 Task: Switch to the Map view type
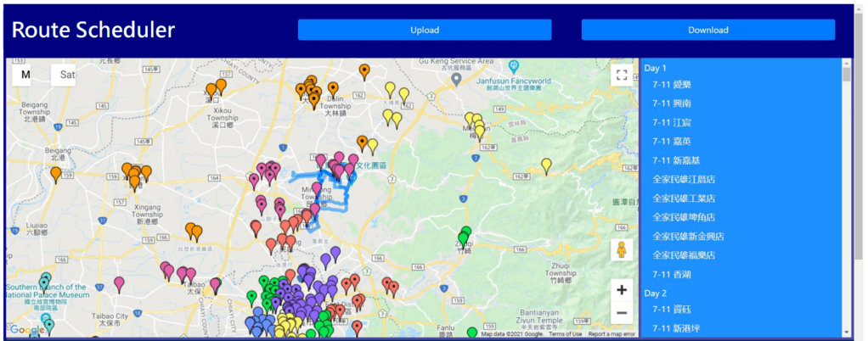tap(25, 75)
